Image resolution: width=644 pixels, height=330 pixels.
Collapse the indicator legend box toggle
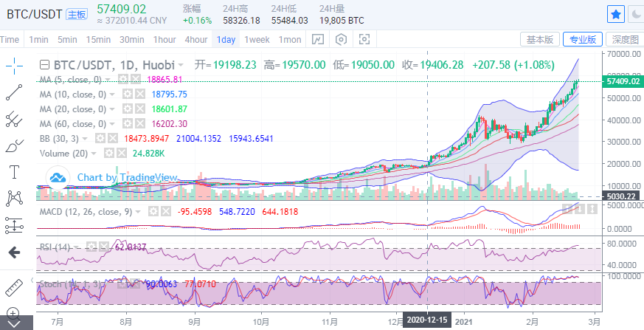point(45,64)
